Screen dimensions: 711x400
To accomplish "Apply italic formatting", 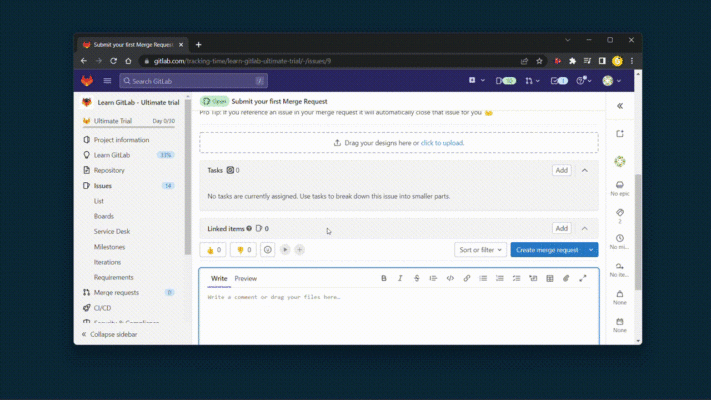I will [x=400, y=278].
